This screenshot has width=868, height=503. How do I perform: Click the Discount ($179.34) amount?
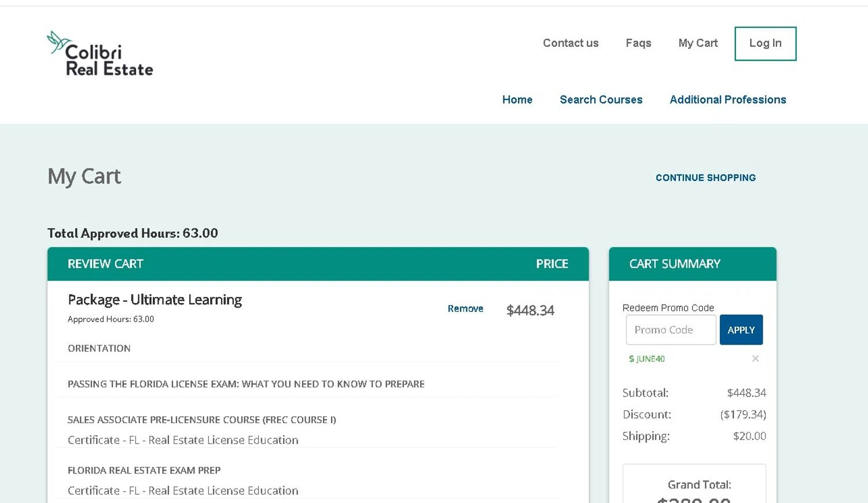point(743,415)
